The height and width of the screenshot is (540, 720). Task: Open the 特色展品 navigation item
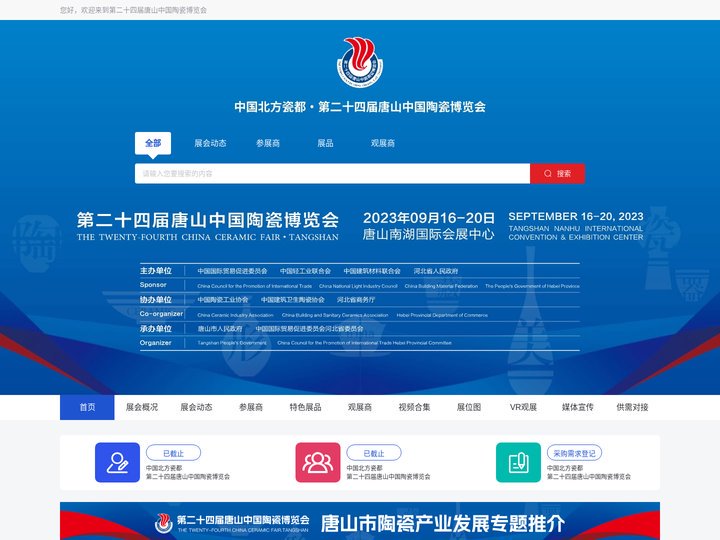(305, 407)
